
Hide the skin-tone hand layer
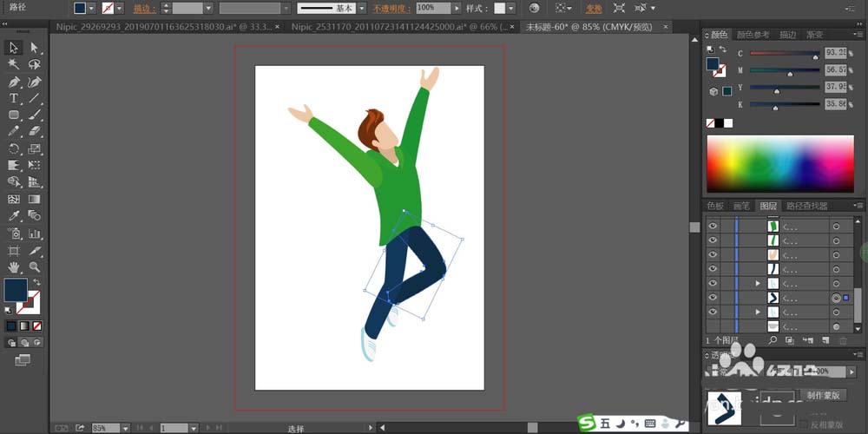pyautogui.click(x=713, y=254)
